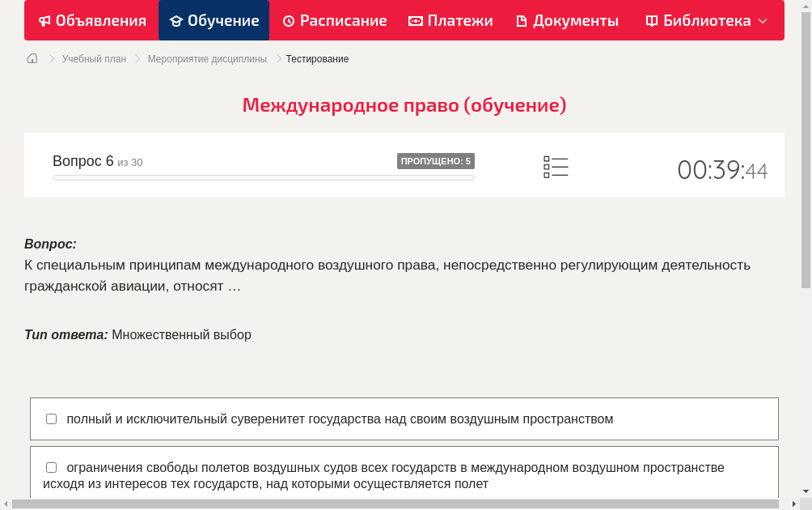The image size is (812, 510).
Task: Click the graduation cap icon on Обучение
Action: (x=175, y=20)
